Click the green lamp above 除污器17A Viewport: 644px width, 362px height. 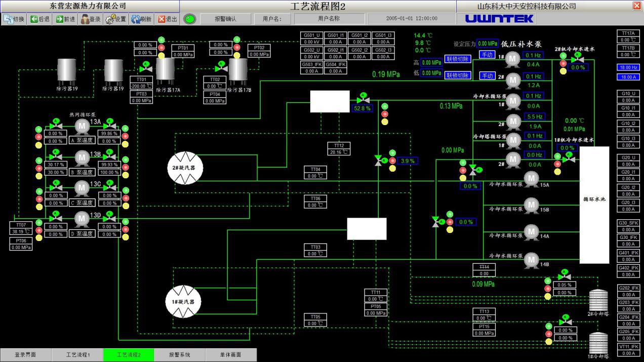[x=162, y=40]
